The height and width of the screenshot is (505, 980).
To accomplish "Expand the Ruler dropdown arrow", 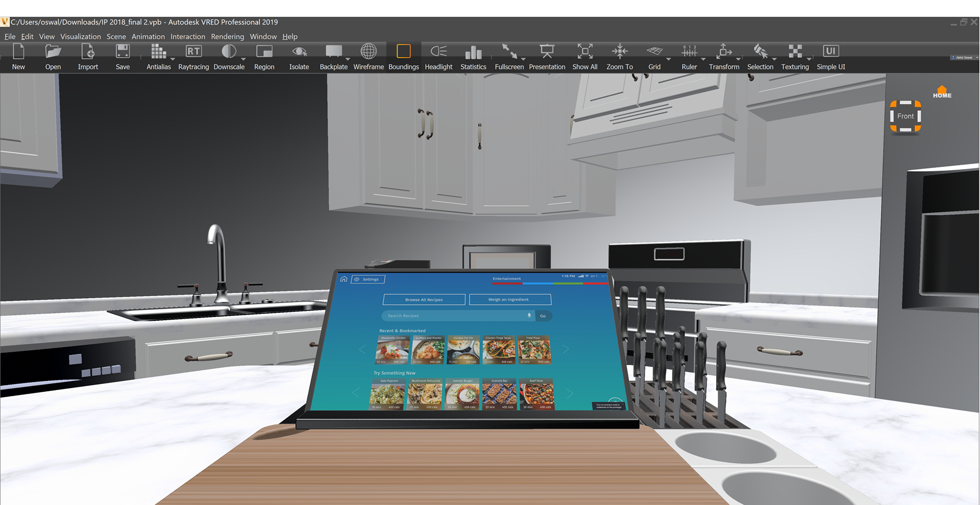I will [703, 59].
